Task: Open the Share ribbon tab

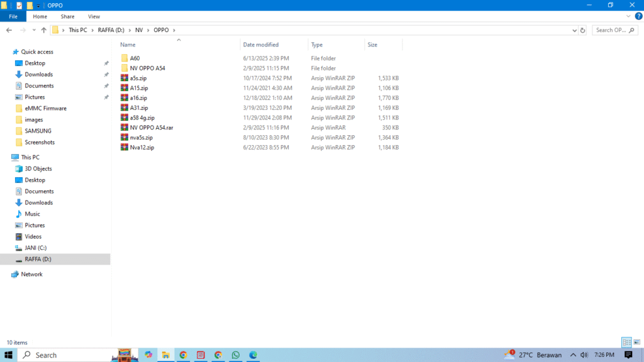Action: [67, 16]
